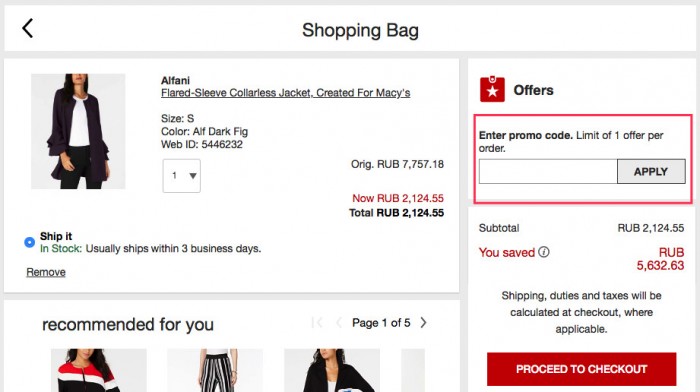
Task: Open the Alfani jacket product thumbnail
Action: pyautogui.click(x=78, y=131)
